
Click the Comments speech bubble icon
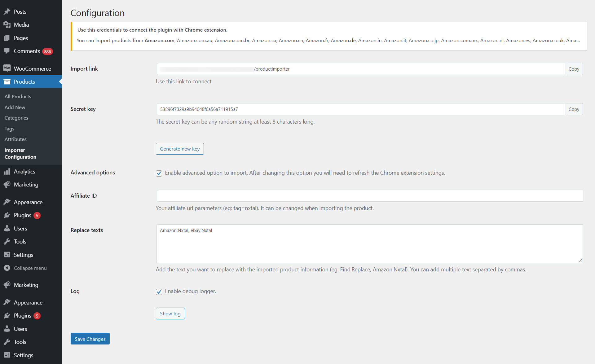7,51
